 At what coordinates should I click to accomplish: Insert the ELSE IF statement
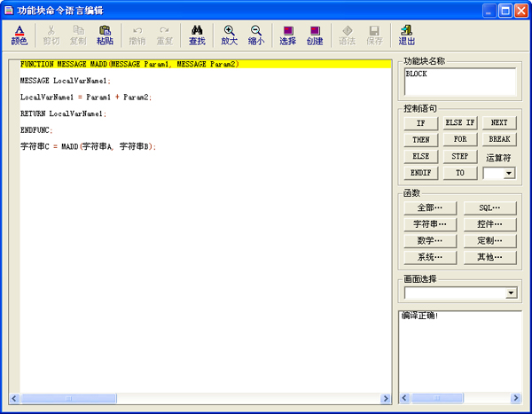(x=460, y=123)
